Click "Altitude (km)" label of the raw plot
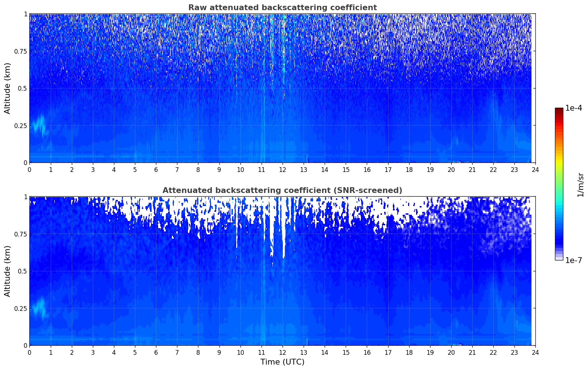 (8, 88)
